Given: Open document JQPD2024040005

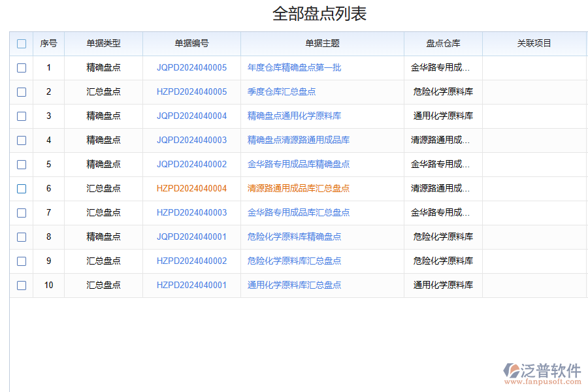Looking at the screenshot, I should pyautogui.click(x=191, y=67).
